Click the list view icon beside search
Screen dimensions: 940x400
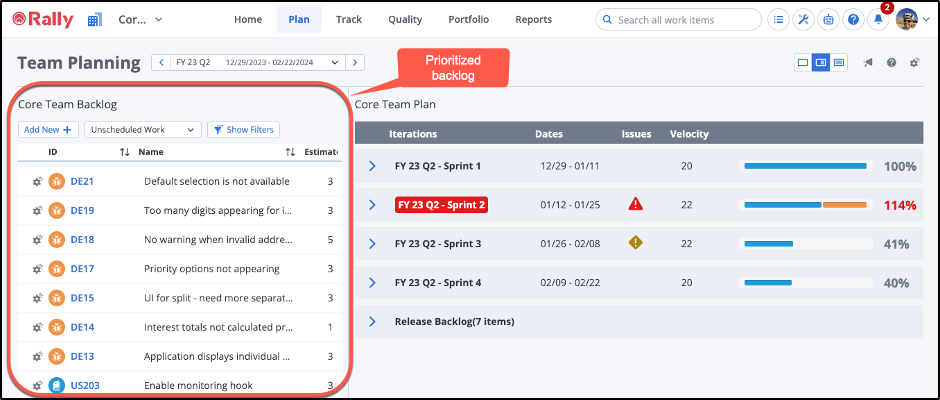coord(779,20)
